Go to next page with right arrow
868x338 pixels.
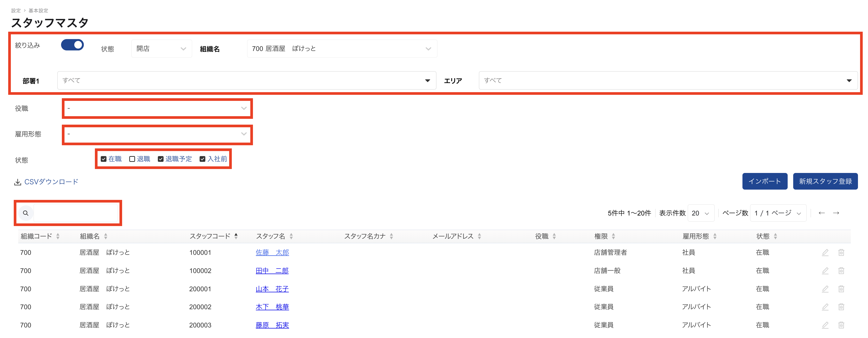tap(836, 213)
